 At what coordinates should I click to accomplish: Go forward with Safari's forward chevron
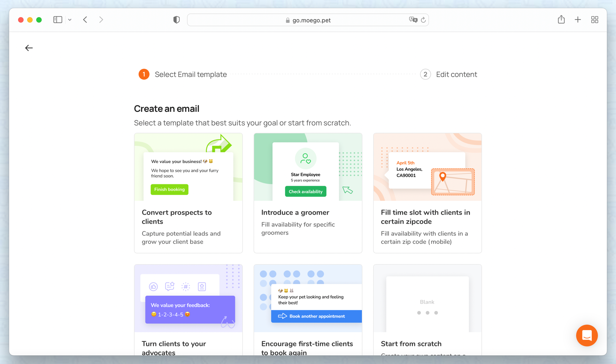point(101,20)
